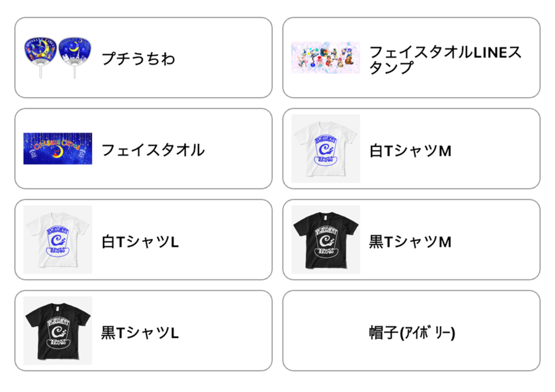
Task: Select the blue フェイスタオル towel thumbnail
Action: (x=57, y=148)
